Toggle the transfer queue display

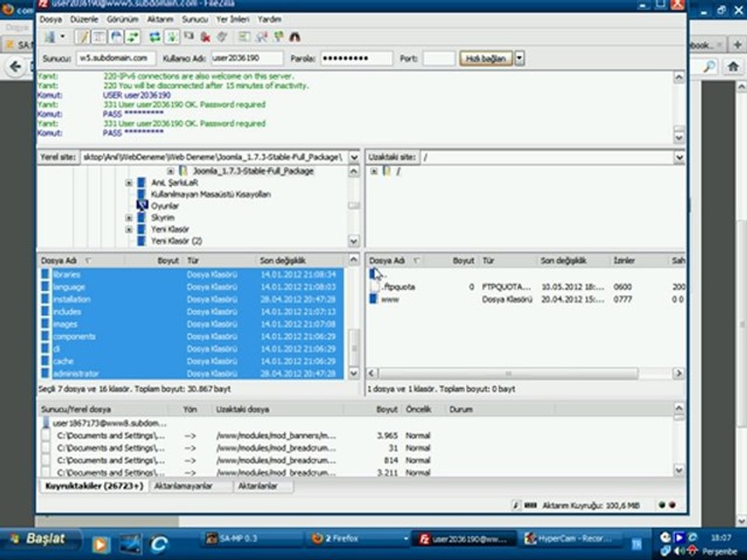point(132,37)
